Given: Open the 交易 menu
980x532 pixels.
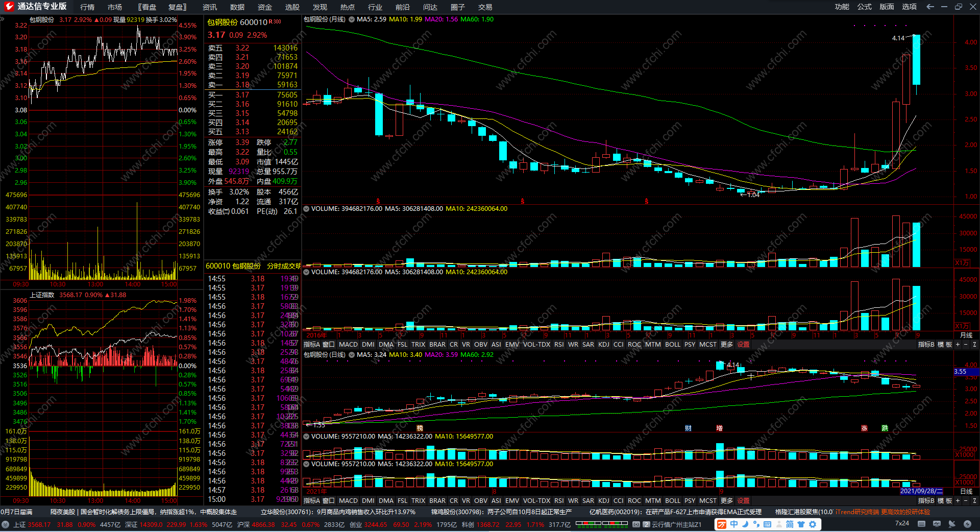Looking at the screenshot, I should tap(485, 7).
